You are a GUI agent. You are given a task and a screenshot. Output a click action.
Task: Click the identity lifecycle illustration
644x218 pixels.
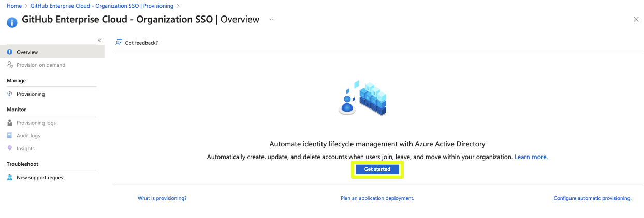[363, 98]
